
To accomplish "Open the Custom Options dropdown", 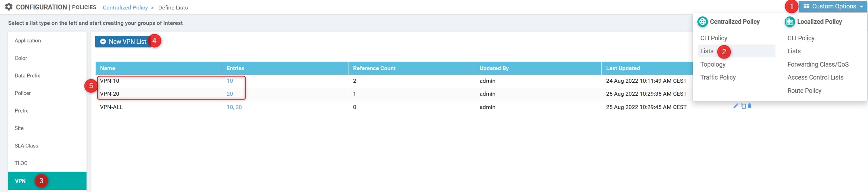I will point(833,6).
